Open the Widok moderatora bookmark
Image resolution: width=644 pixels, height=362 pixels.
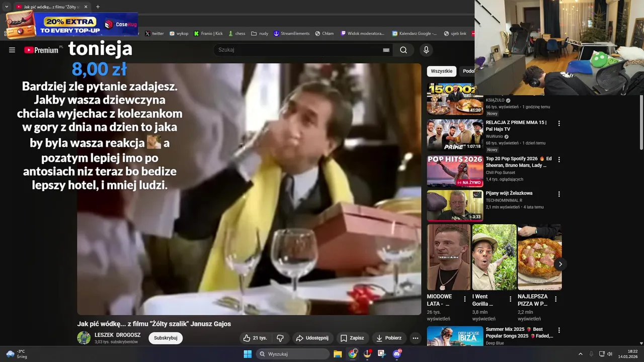(363, 34)
